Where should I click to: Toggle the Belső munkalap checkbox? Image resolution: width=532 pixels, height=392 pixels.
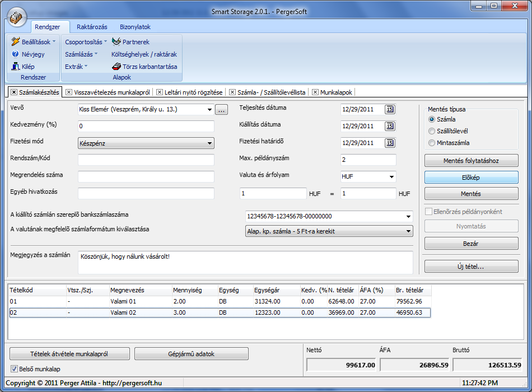15,369
